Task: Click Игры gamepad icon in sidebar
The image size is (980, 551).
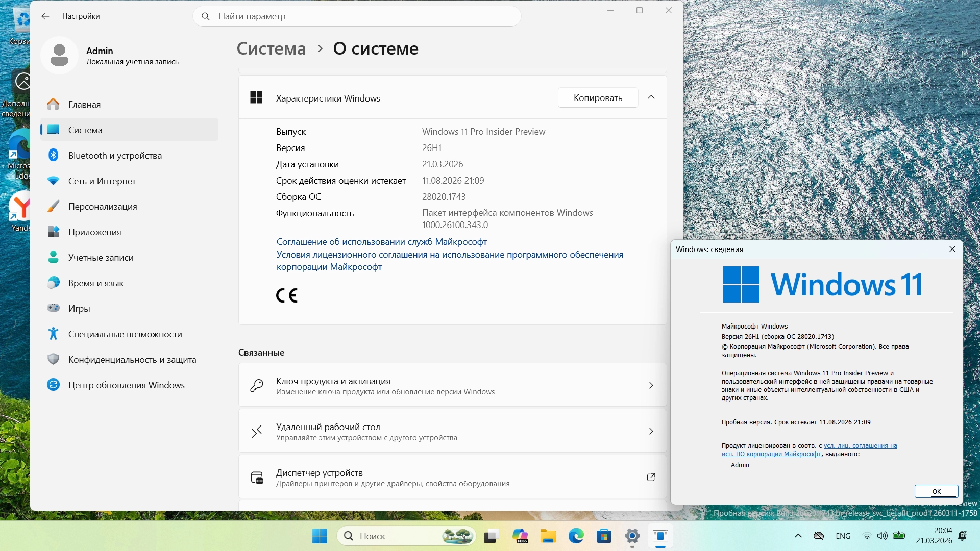Action: coord(53,308)
